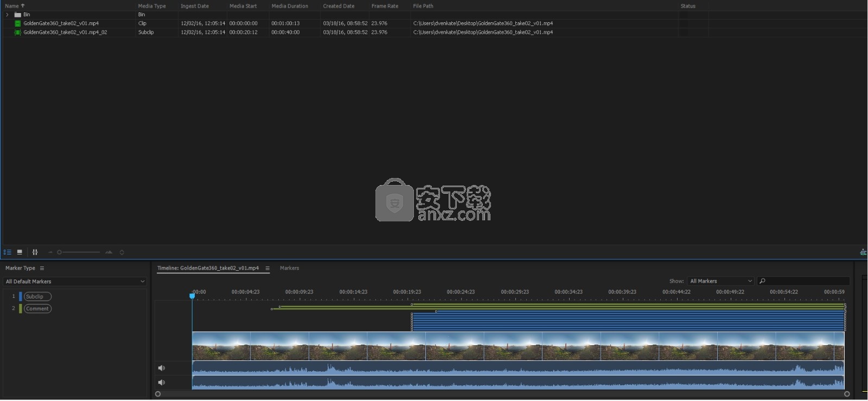The width and height of the screenshot is (868, 401).
Task: Click the thumbnail zoom slider handle
Action: click(x=59, y=252)
